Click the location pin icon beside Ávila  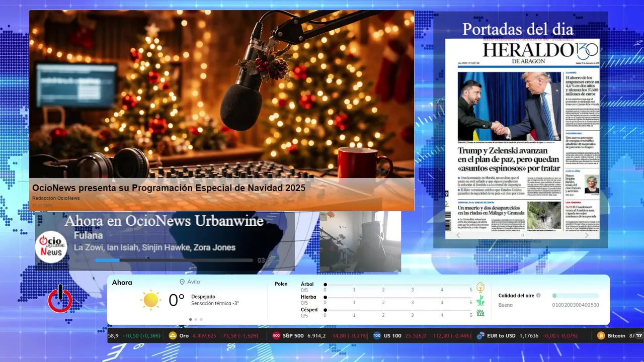click(182, 282)
